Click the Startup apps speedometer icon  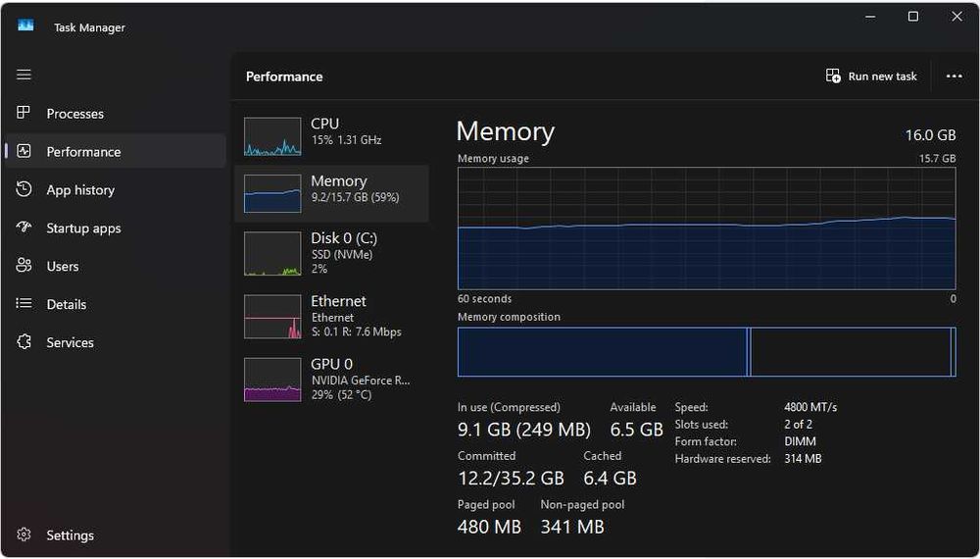coord(24,228)
